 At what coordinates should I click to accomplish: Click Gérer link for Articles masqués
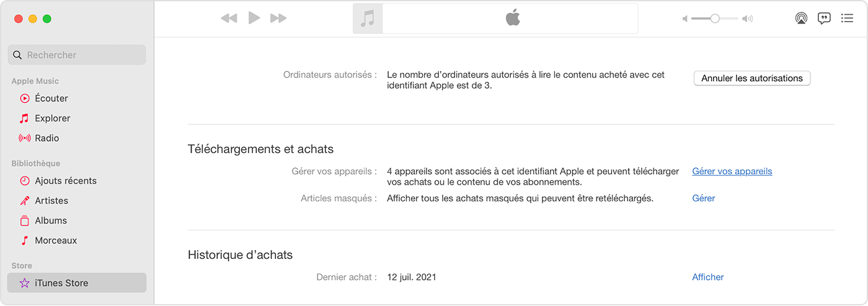tap(703, 199)
